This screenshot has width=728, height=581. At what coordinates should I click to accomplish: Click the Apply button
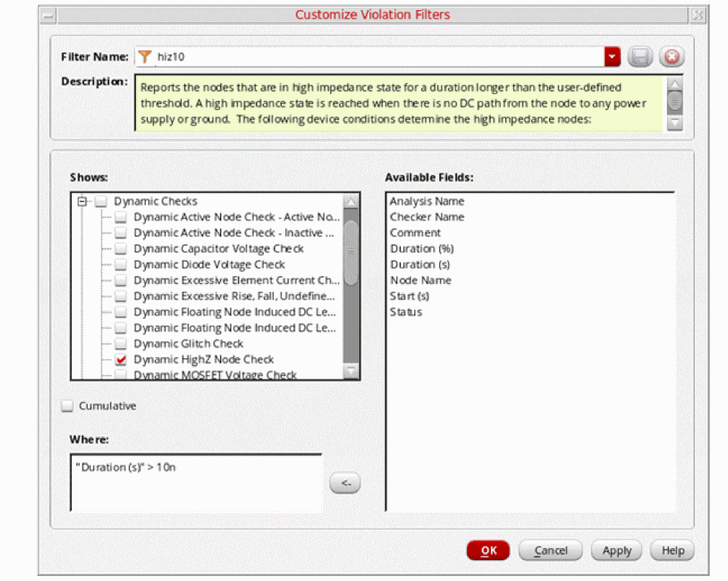tap(616, 551)
